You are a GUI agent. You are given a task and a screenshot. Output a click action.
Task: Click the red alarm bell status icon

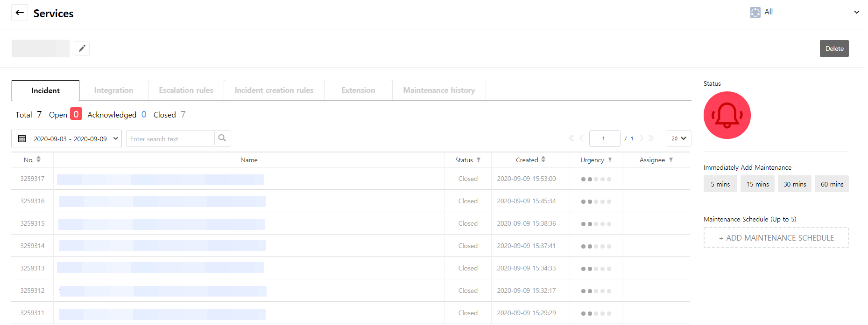[x=727, y=115]
